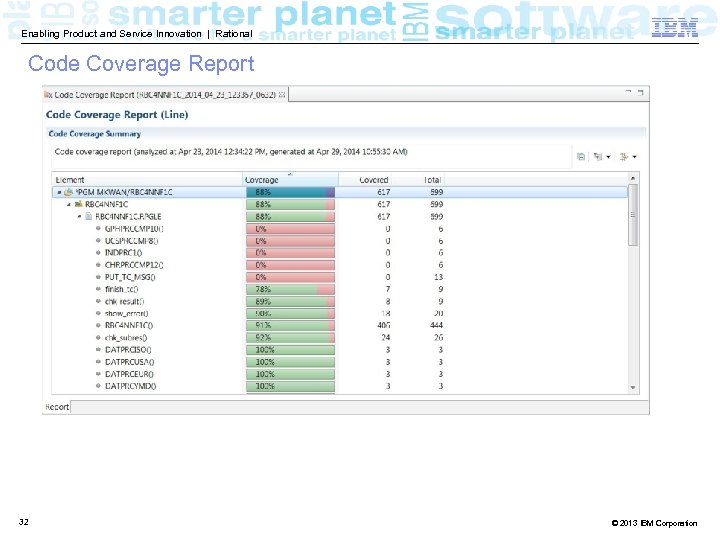Viewport: 720px width, 540px height.
Task: Click the 0% coverage bar for PUT_TC_MSG()
Action: tap(290, 277)
